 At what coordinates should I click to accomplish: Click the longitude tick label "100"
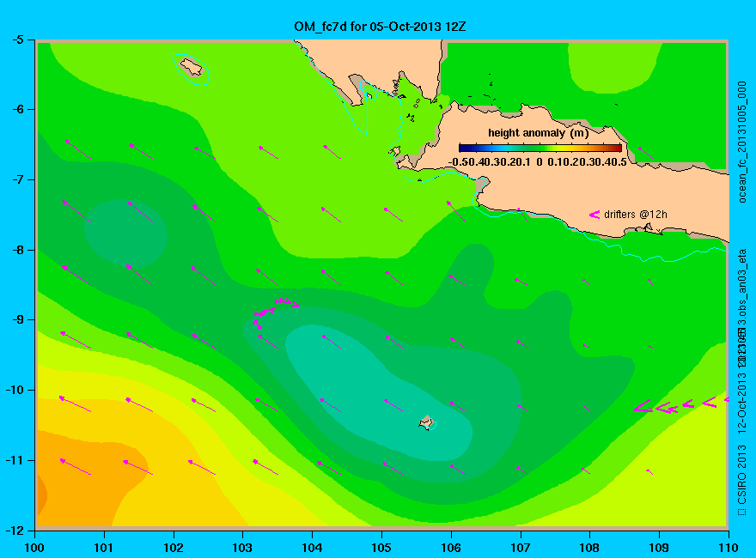(x=34, y=548)
